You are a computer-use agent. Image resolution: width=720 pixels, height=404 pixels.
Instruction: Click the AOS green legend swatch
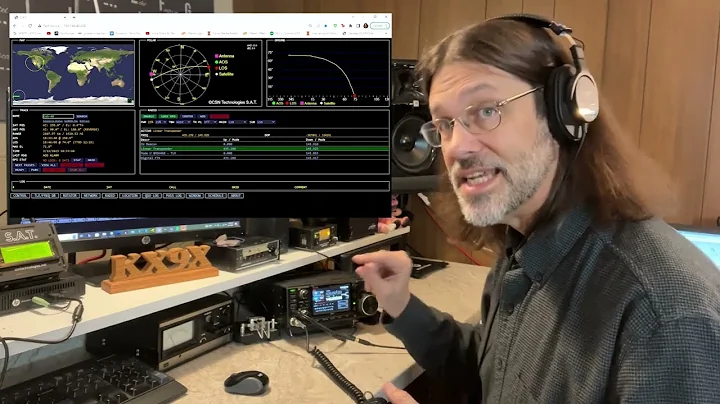point(216,62)
